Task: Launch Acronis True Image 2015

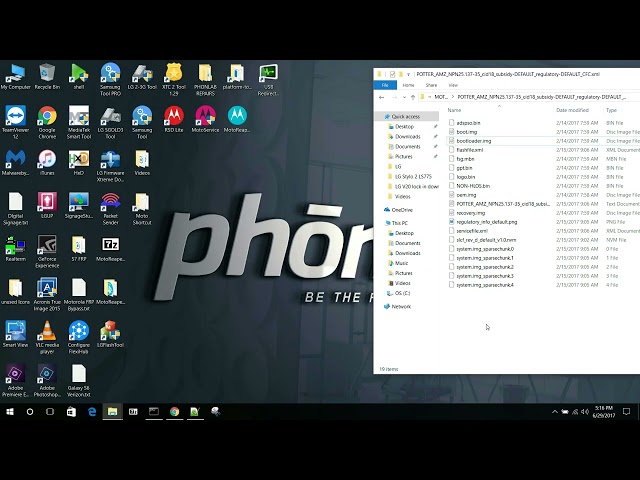Action: 47,295
